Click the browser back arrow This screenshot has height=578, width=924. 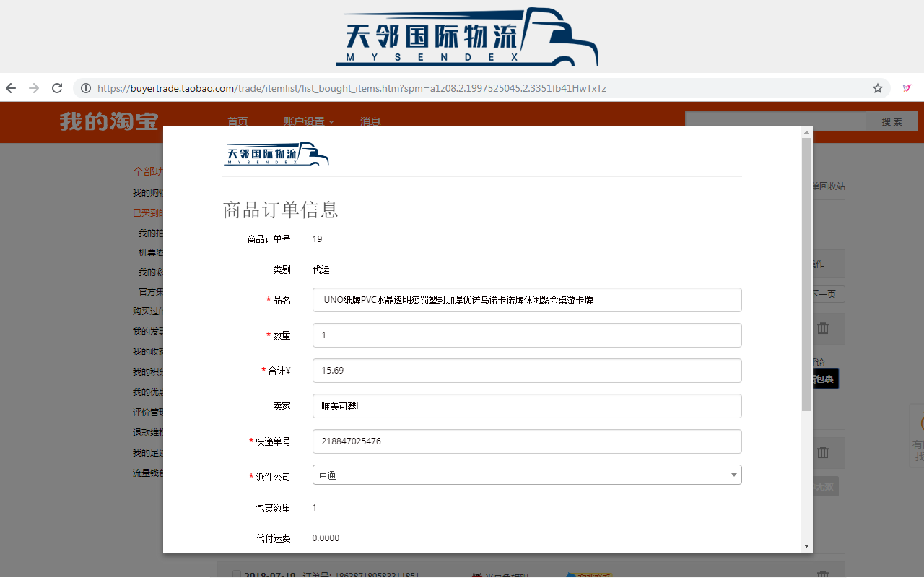click(11, 88)
